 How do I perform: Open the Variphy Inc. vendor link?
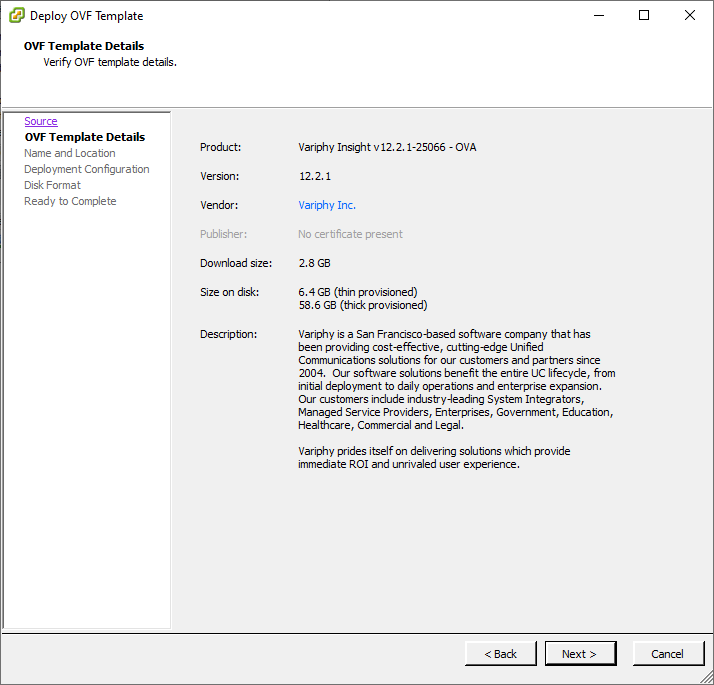[x=327, y=205]
